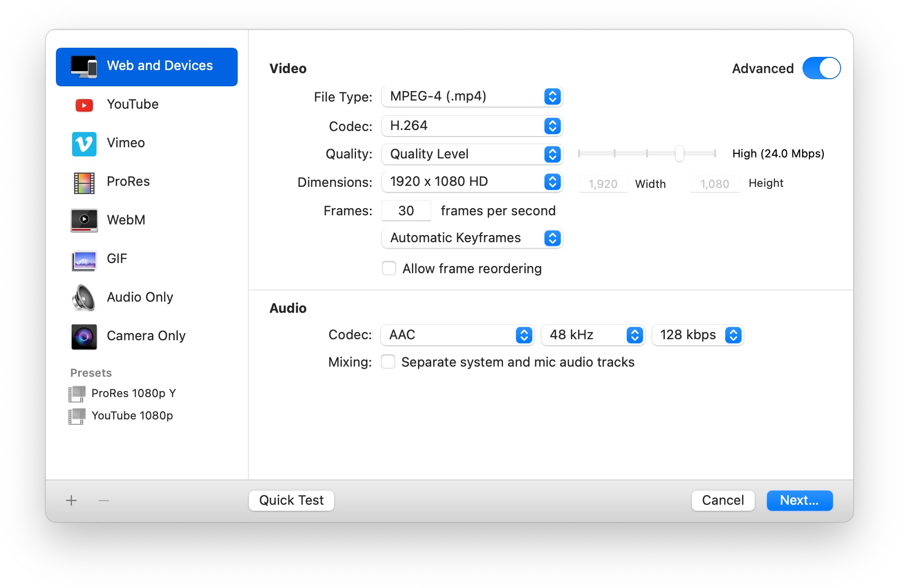Image resolution: width=899 pixels, height=588 pixels.
Task: Open the Dimensions 1920 x 1080 HD dropdown
Action: pyautogui.click(x=472, y=182)
